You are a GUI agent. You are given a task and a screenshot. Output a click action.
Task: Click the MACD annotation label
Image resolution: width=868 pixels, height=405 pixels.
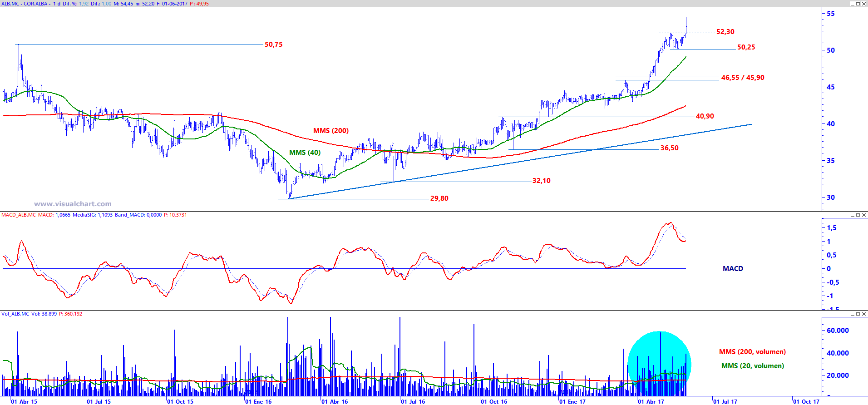click(733, 269)
